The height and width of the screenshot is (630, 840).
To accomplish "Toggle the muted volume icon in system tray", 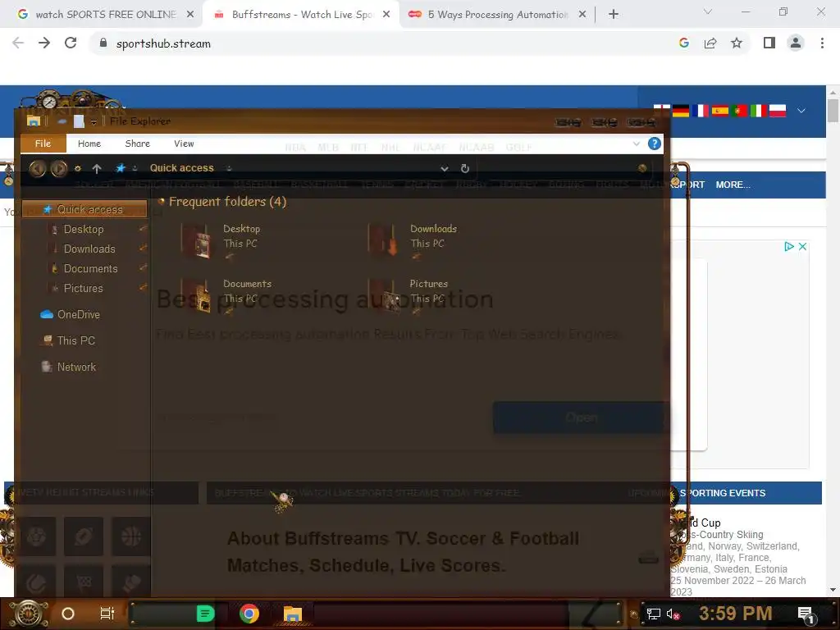I will [x=673, y=614].
